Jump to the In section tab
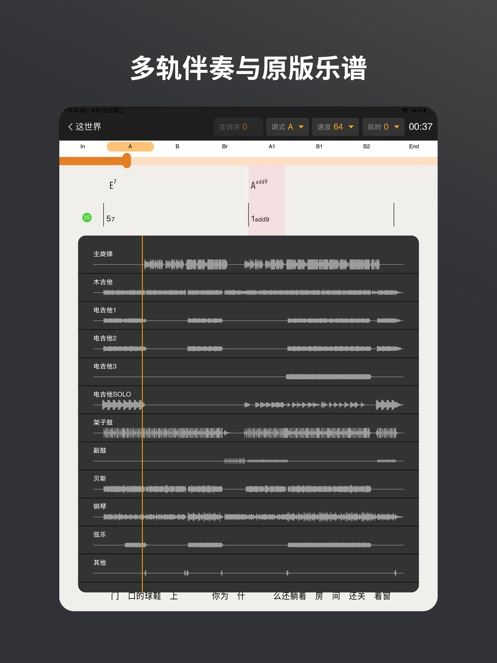Screen dimensions: 497x663 click(83, 146)
